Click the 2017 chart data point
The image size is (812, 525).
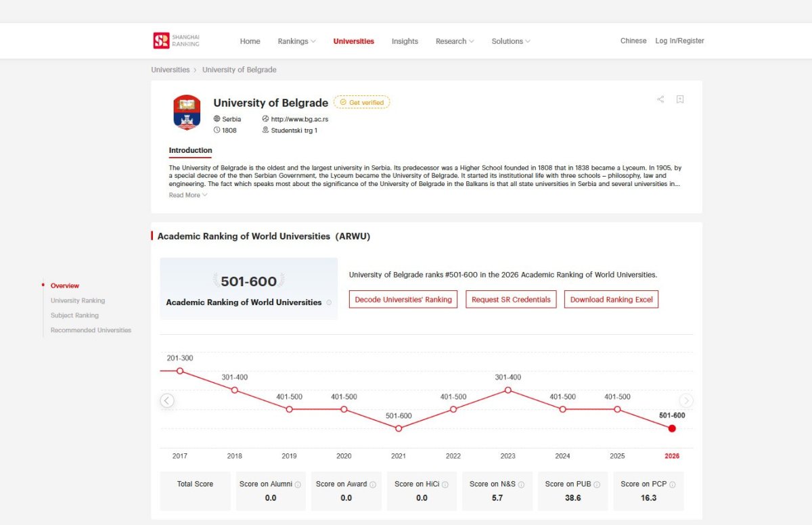pos(180,371)
